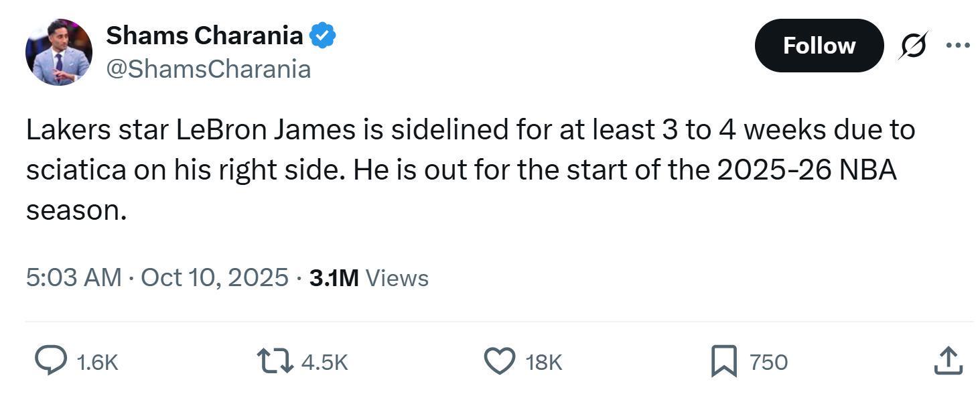Click the 5:03 AM timestamp
980x394 pixels.
pos(74,277)
